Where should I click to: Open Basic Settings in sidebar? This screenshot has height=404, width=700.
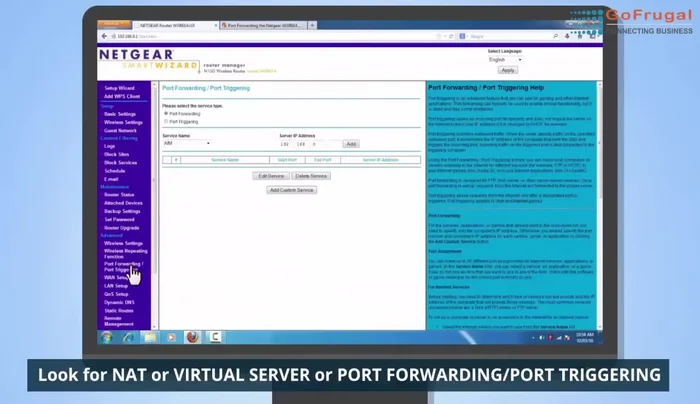(120, 114)
